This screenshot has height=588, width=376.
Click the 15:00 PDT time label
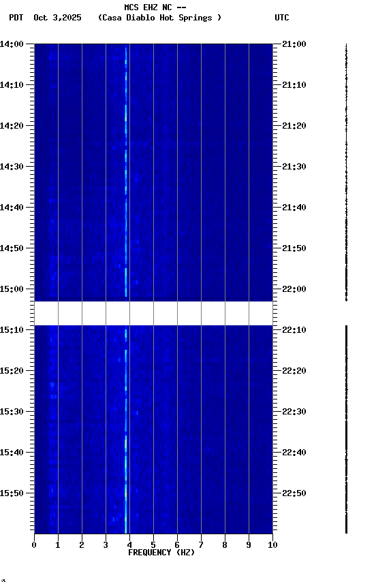click(x=12, y=289)
